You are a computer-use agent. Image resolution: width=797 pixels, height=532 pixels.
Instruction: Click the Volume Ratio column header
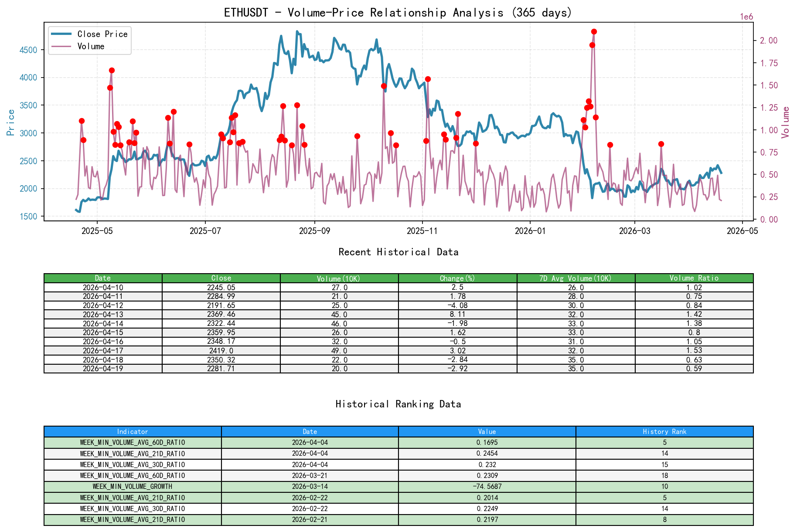coord(694,278)
